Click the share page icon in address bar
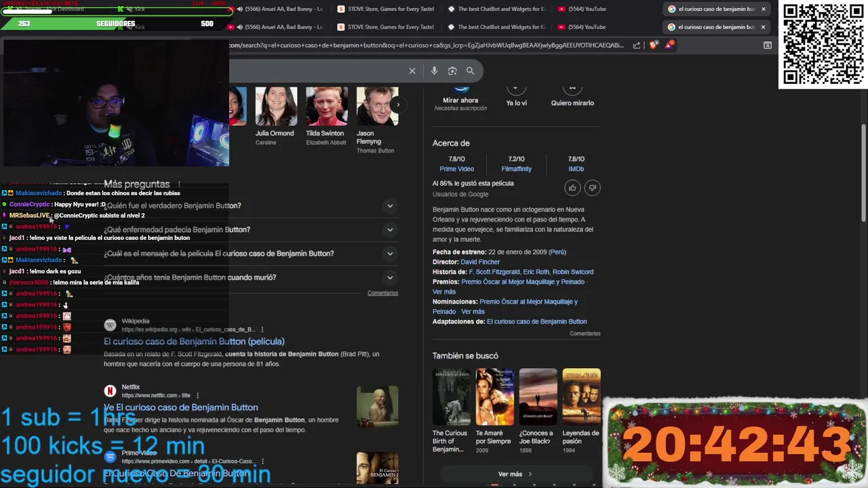The width and height of the screenshot is (868, 488). pos(637,45)
